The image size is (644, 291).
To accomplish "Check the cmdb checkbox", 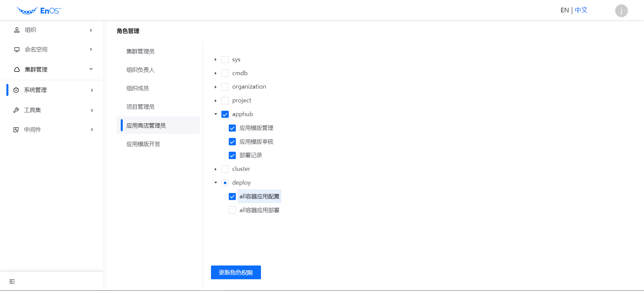I will point(225,73).
